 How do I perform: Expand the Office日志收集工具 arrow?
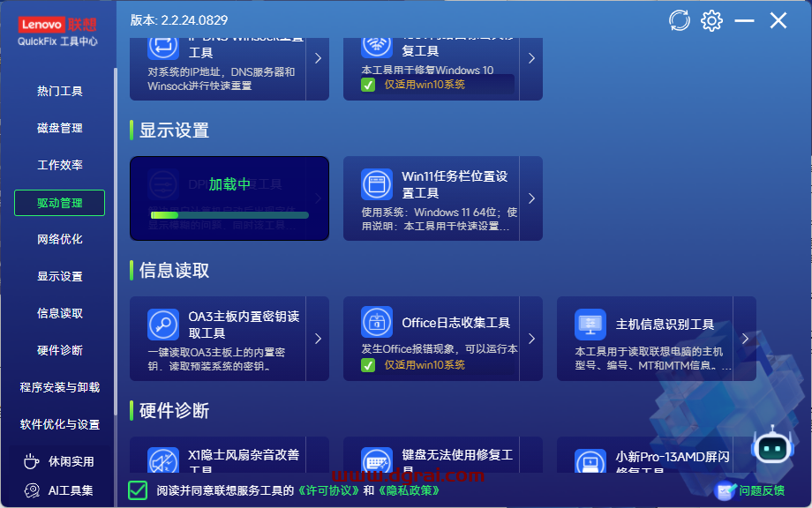click(x=531, y=339)
